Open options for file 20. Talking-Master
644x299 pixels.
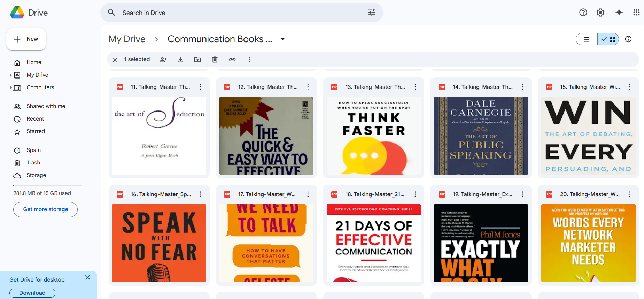[x=630, y=194]
